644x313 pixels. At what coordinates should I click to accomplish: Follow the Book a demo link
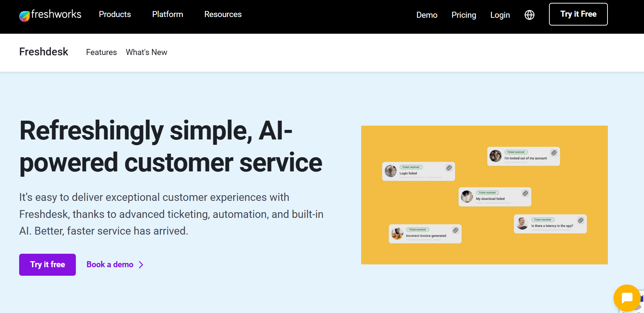pos(110,264)
